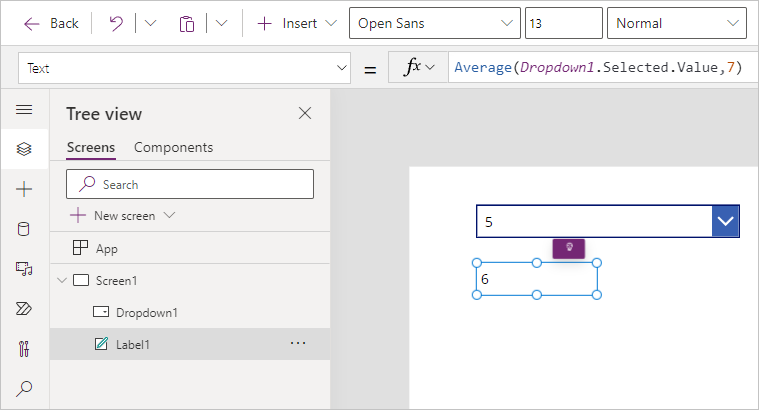Viewport: 759px width, 410px height.
Task: Click New screen button
Action: [x=123, y=215]
